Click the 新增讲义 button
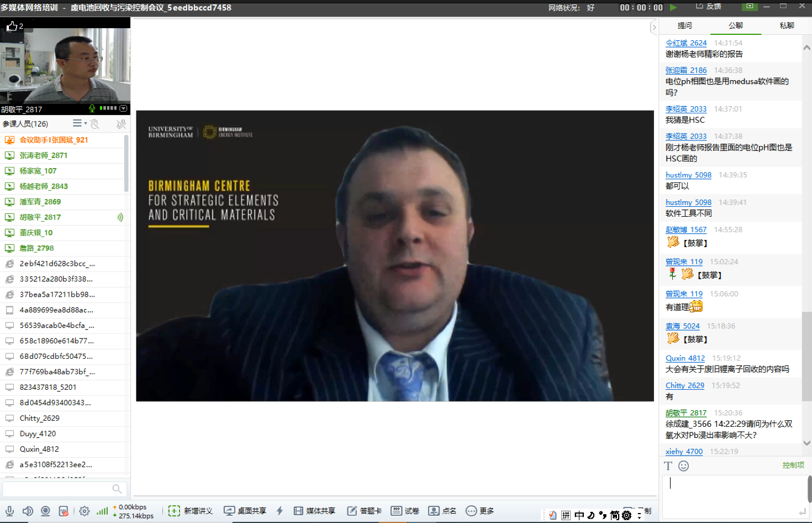 click(x=191, y=511)
